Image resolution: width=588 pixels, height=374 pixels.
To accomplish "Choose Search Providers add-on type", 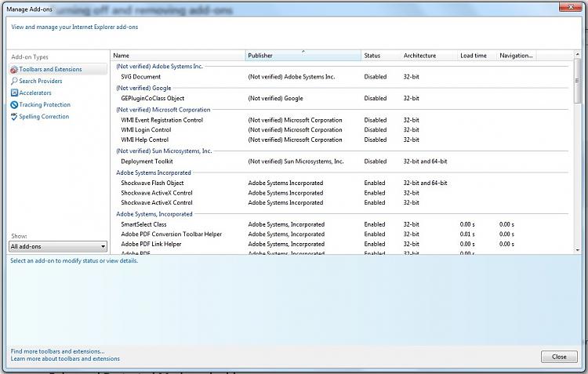I will pos(41,81).
